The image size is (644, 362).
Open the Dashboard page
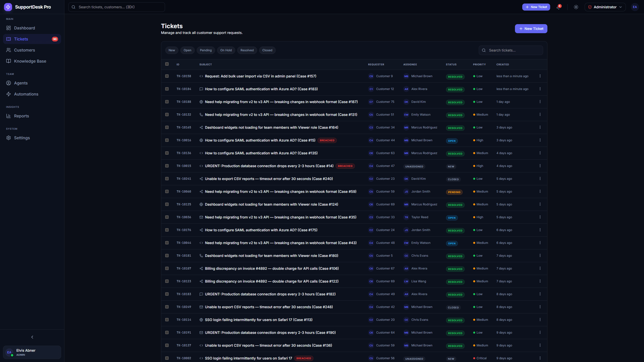pyautogui.click(x=32, y=28)
